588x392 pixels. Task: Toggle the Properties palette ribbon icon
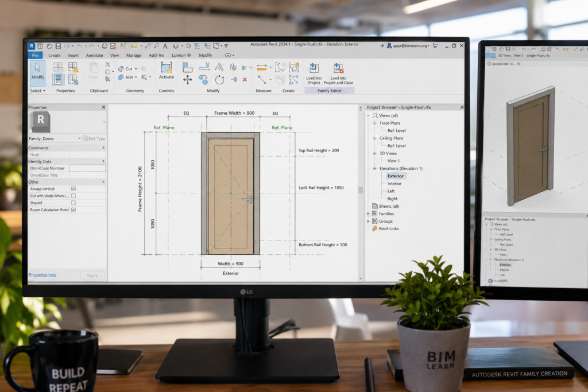coord(58,79)
